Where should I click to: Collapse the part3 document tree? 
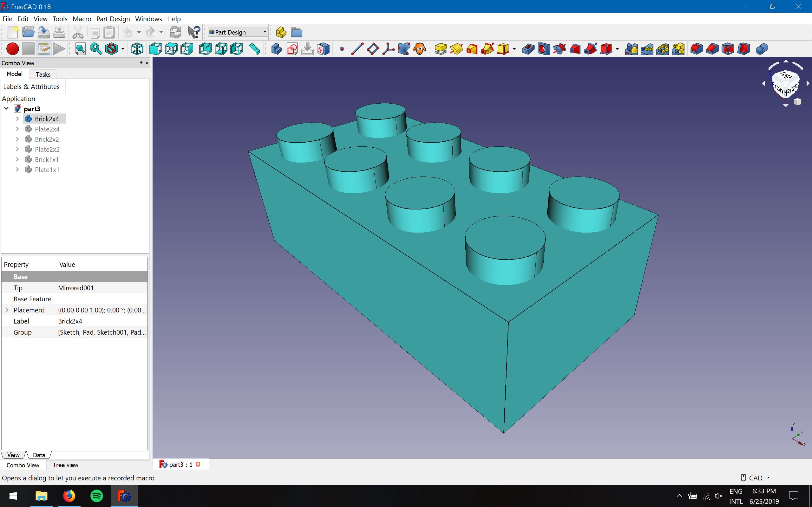tap(6, 109)
